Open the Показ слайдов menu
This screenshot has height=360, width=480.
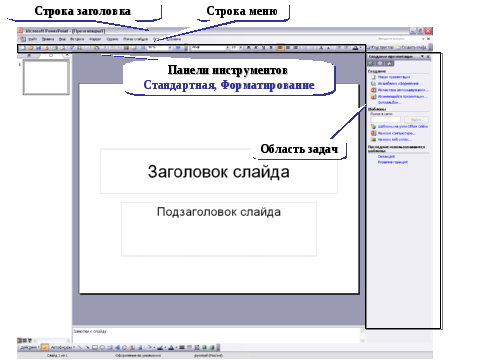(x=136, y=39)
